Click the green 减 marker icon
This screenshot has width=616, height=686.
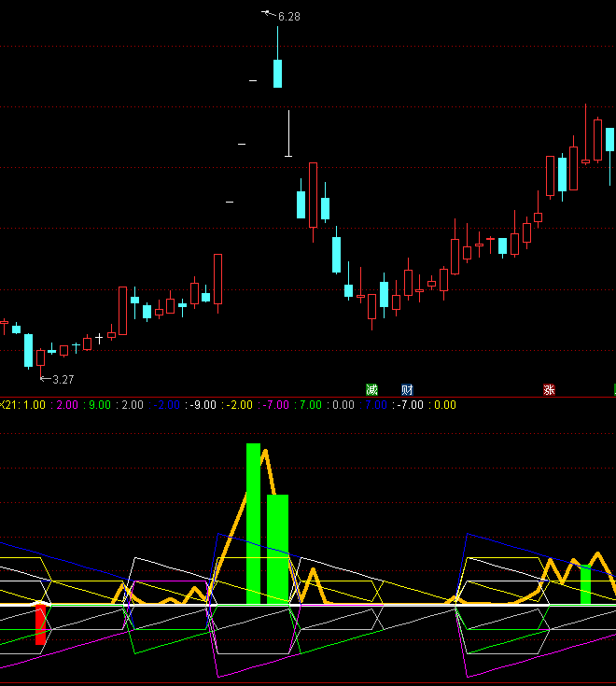371,389
